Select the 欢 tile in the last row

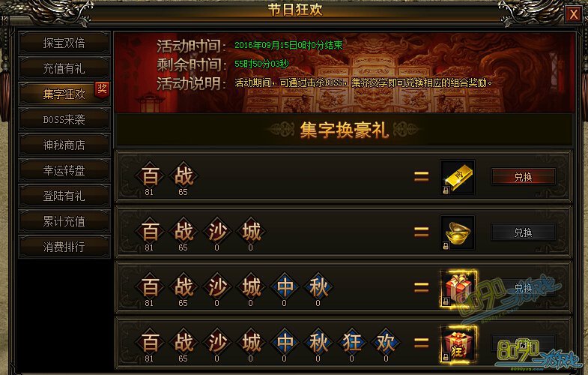[386, 342]
